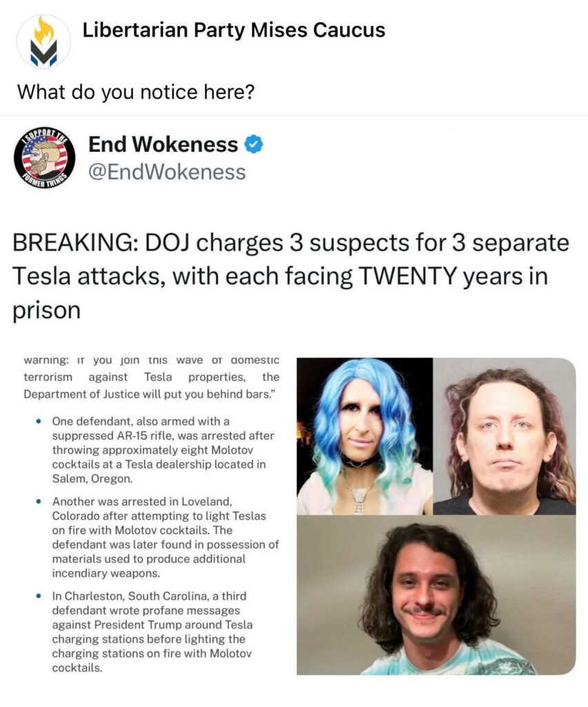Open the photo with the blue wavy wig
This screenshot has height=707, width=588.
[364, 436]
